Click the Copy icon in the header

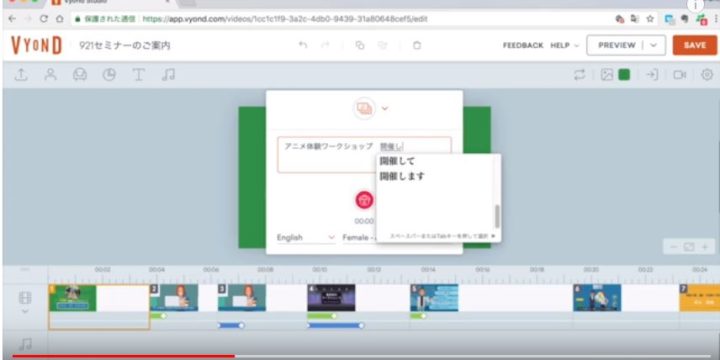(x=360, y=45)
